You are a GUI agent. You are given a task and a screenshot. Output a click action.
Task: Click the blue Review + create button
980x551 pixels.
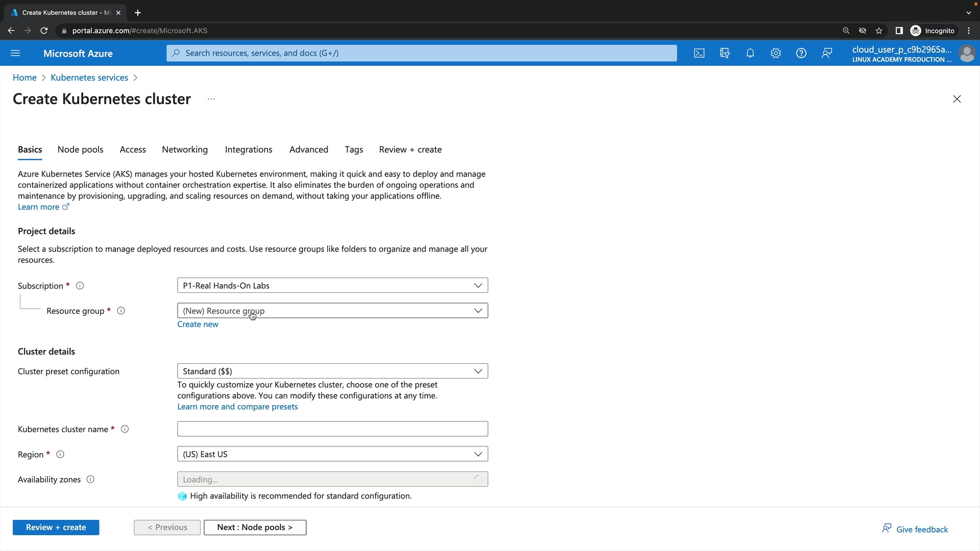tap(56, 528)
